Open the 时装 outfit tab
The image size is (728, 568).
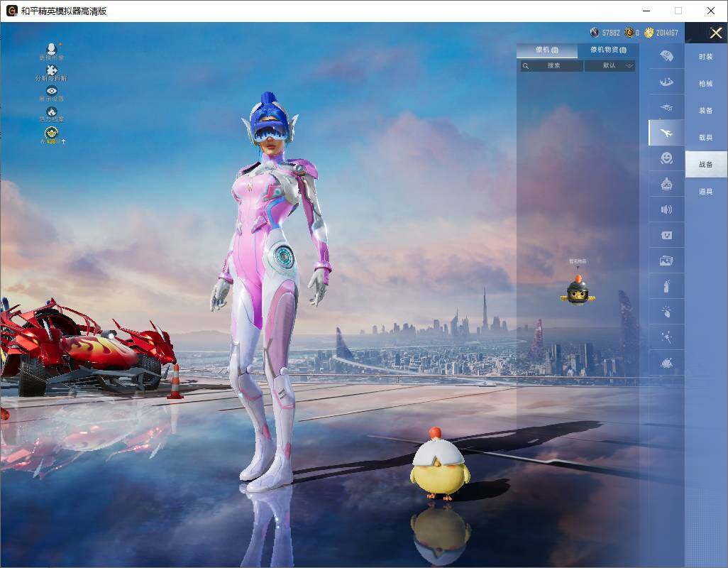click(706, 57)
